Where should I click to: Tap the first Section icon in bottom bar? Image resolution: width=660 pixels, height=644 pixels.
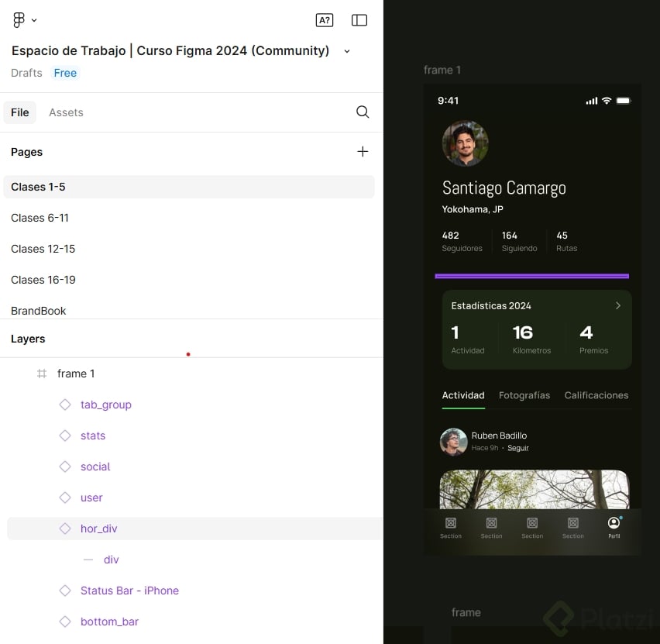(x=450, y=523)
